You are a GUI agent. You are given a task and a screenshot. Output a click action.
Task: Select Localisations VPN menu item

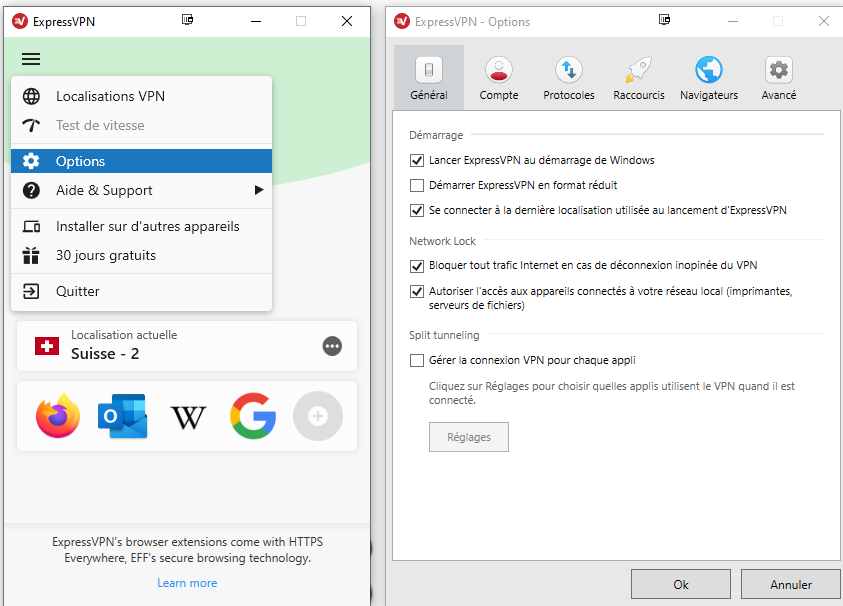pos(141,96)
